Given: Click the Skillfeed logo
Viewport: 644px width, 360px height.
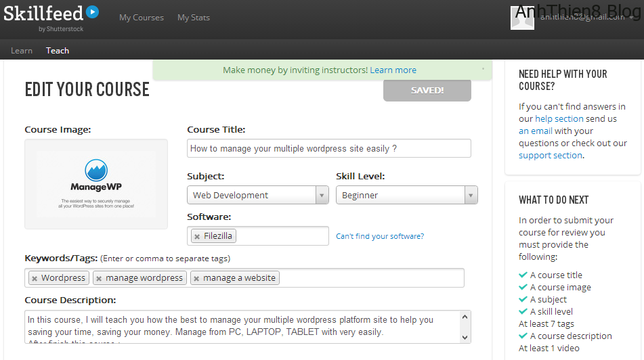Looking at the screenshot, I should pyautogui.click(x=51, y=14).
